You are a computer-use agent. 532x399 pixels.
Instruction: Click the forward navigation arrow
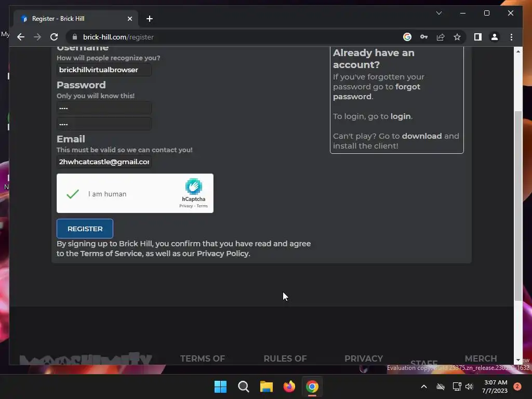pyautogui.click(x=37, y=37)
